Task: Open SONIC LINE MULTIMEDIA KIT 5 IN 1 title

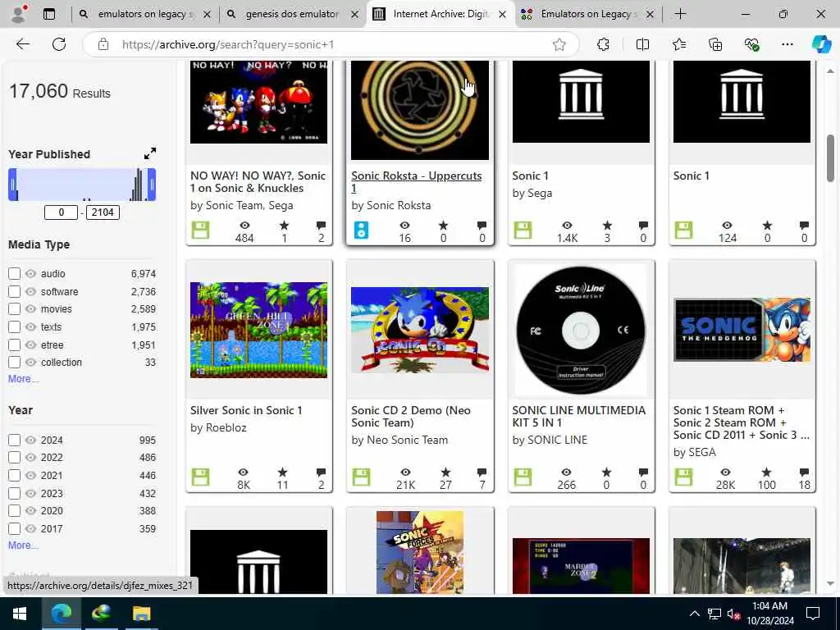Action: coord(578,416)
